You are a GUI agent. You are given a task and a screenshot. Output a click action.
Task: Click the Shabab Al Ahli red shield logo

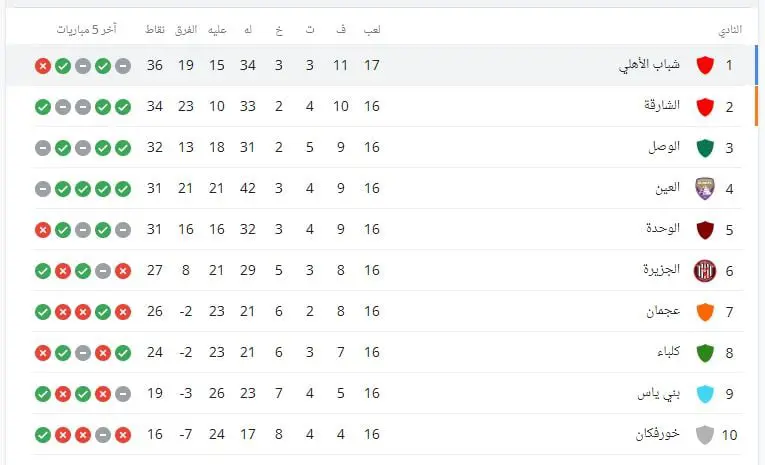tap(705, 65)
